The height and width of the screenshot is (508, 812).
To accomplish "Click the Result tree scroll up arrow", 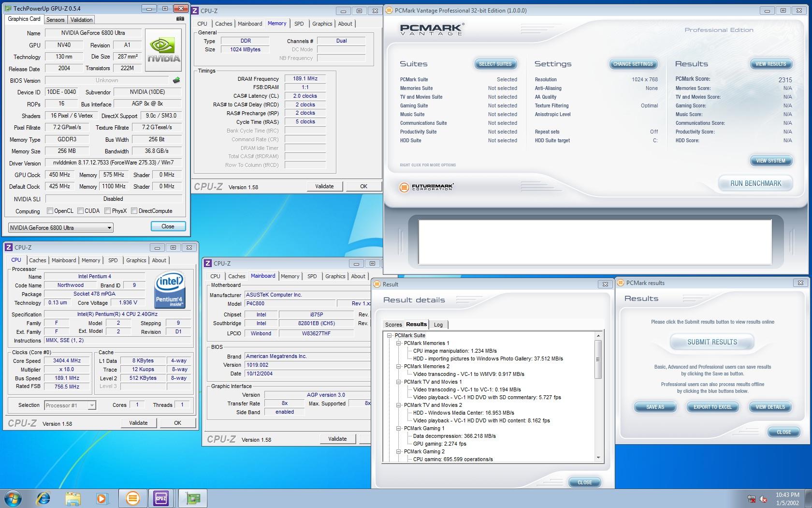I will [598, 335].
